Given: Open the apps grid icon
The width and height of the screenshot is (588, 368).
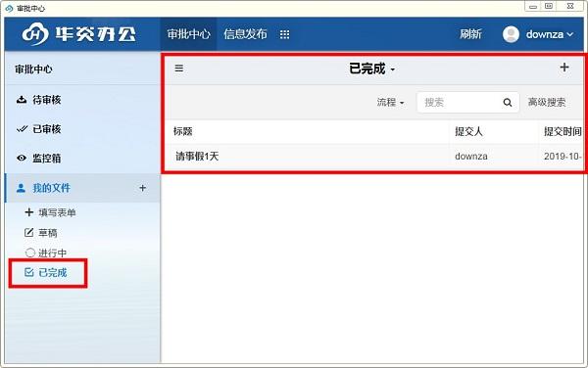Looking at the screenshot, I should [284, 34].
